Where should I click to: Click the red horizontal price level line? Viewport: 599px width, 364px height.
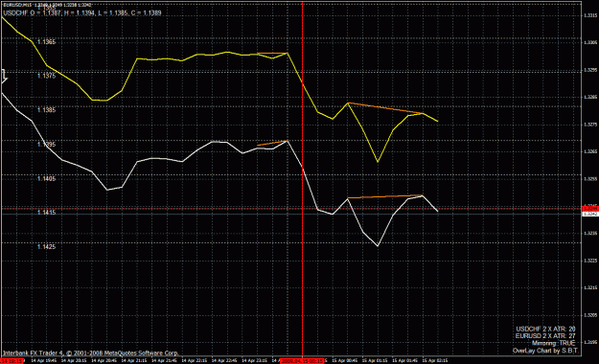click(x=290, y=209)
